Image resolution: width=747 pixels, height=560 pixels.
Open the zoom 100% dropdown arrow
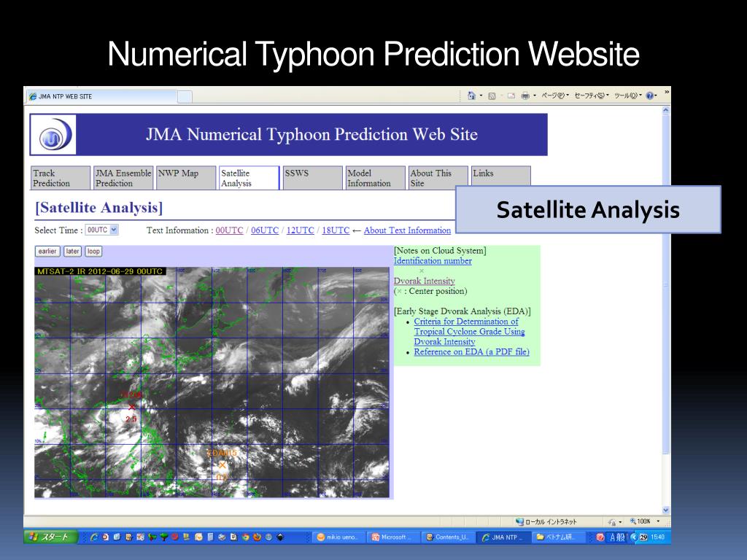point(659,521)
